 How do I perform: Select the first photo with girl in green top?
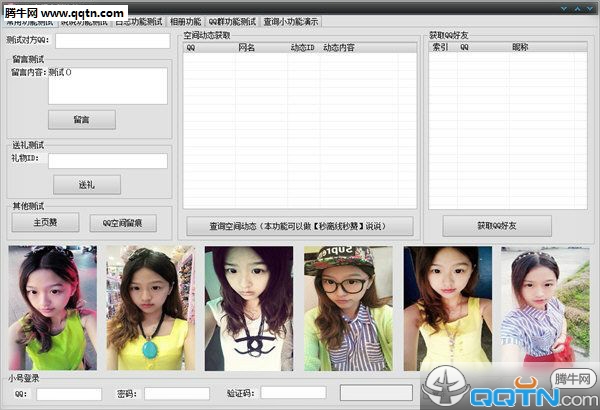53,309
